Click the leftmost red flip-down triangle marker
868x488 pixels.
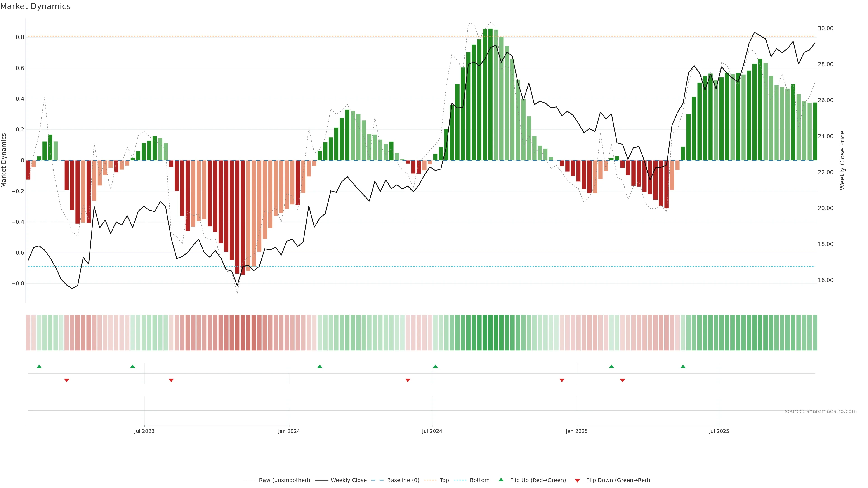coord(67,380)
